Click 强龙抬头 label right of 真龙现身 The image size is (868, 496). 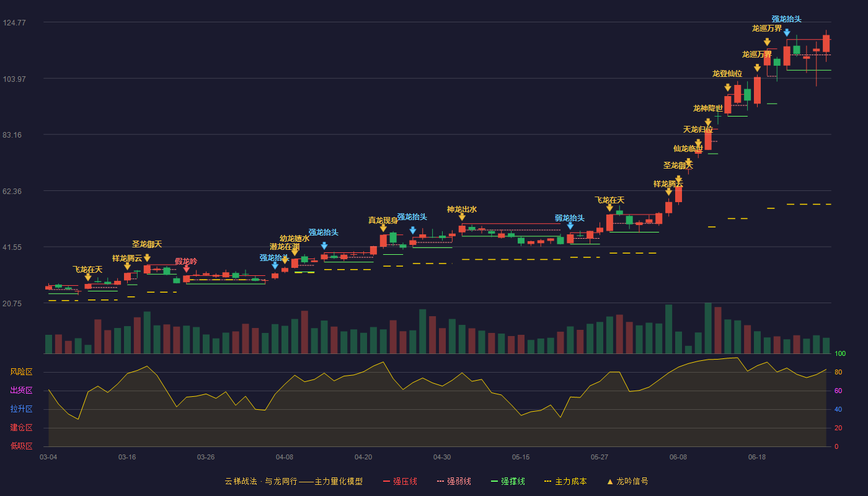[412, 217]
